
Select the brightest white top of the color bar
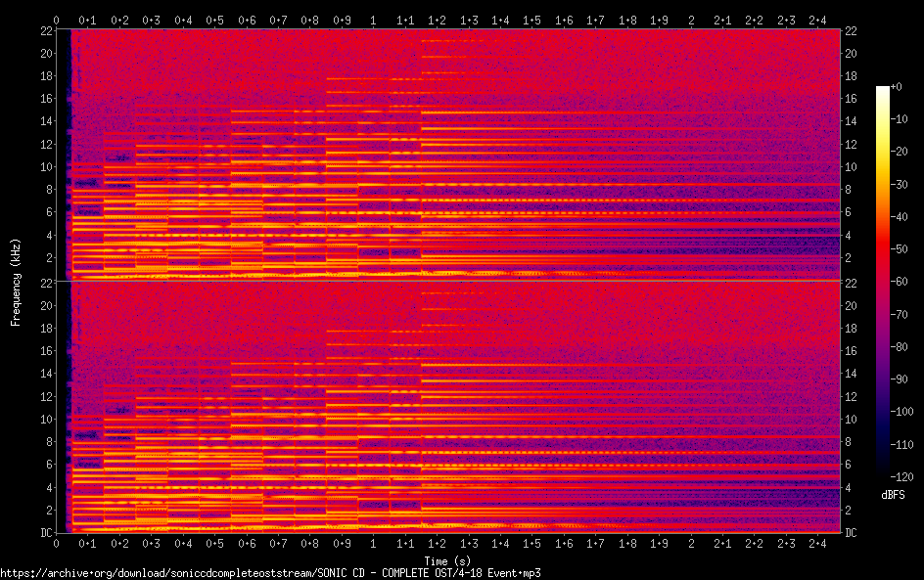883,89
